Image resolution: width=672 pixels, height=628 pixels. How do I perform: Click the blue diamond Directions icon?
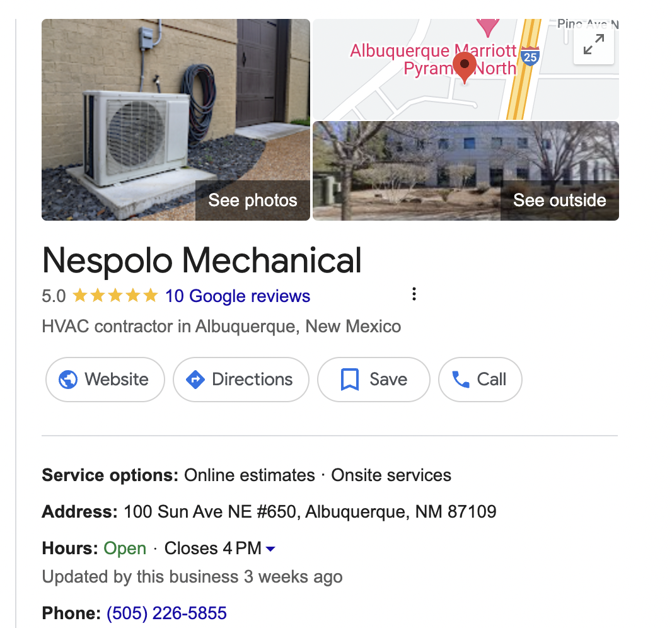(195, 380)
